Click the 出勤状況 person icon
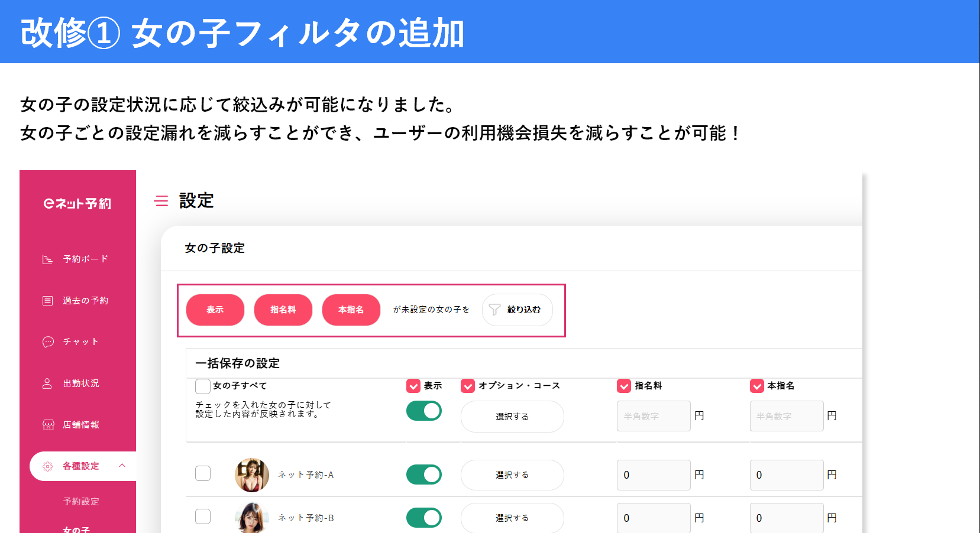Image resolution: width=980 pixels, height=533 pixels. (x=47, y=383)
